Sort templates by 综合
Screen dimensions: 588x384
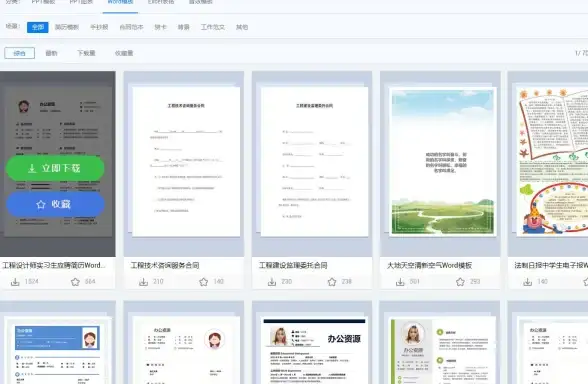pos(20,53)
